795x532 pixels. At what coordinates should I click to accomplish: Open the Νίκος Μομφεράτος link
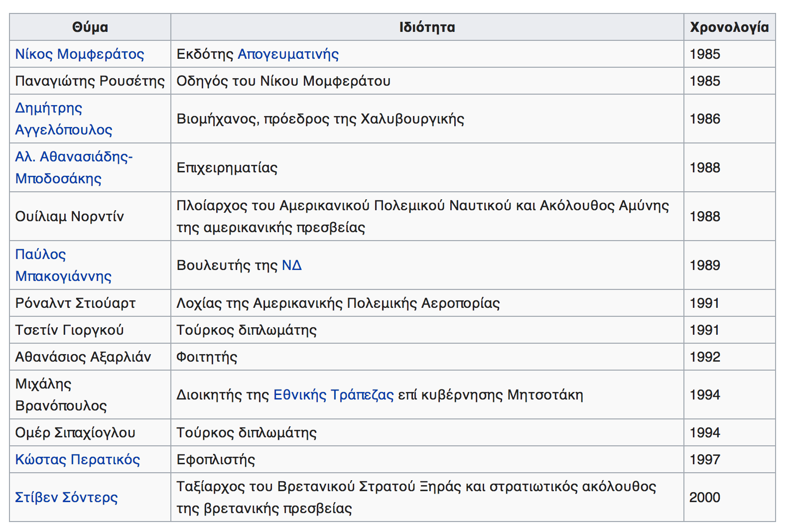click(x=80, y=54)
